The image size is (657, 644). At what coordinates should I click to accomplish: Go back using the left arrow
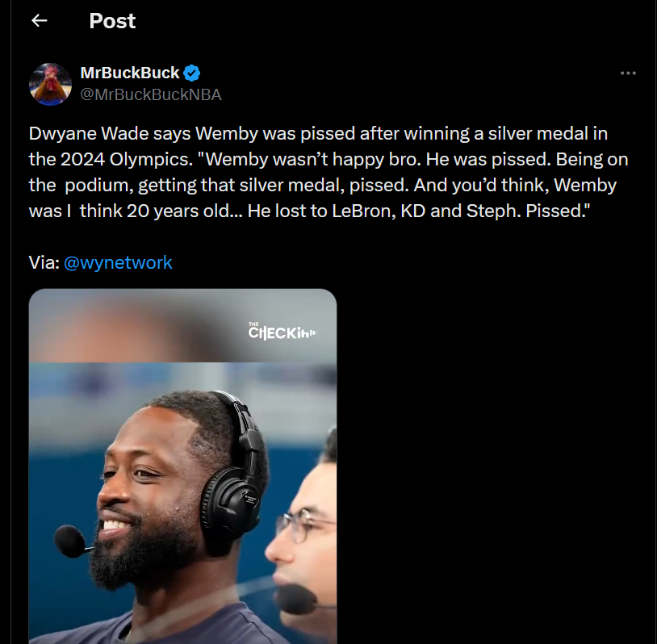[40, 20]
